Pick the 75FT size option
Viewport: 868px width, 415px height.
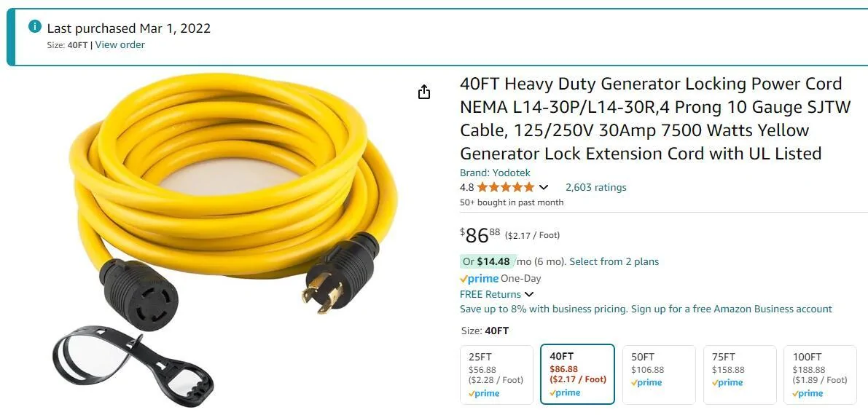pos(739,374)
